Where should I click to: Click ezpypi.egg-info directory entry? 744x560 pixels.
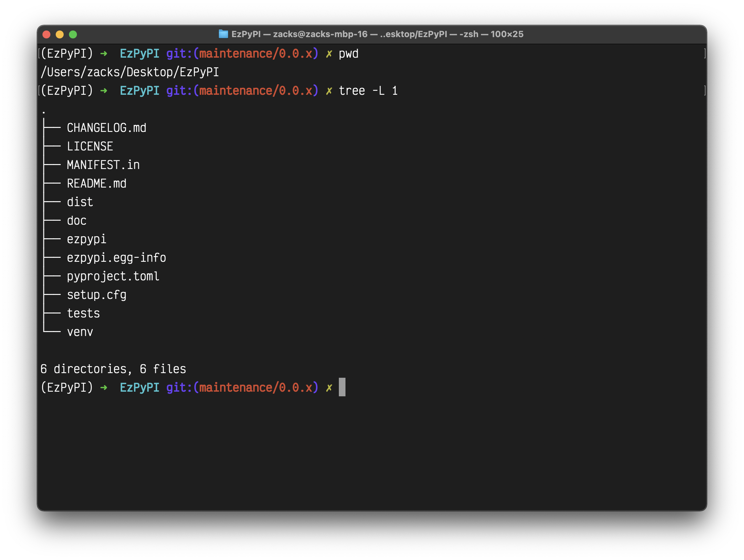[x=116, y=258]
